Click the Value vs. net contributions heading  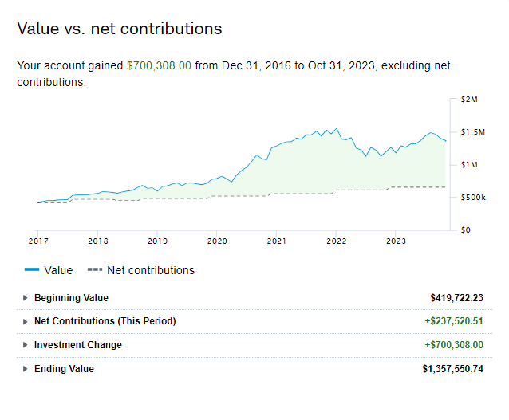120,29
